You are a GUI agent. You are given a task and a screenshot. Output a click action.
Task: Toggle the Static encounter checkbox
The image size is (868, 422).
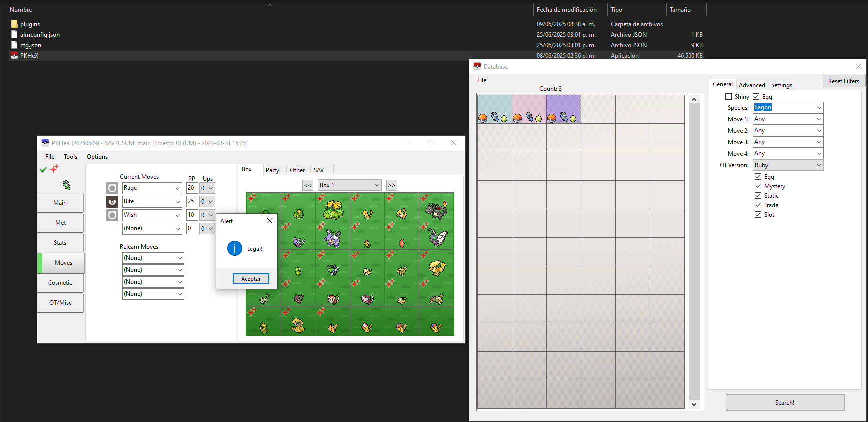758,196
